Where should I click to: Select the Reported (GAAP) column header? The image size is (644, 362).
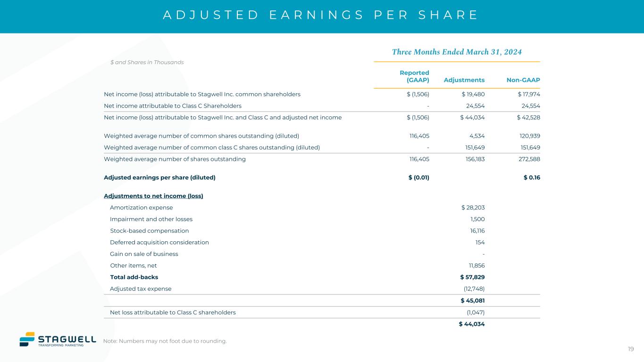[x=414, y=76]
